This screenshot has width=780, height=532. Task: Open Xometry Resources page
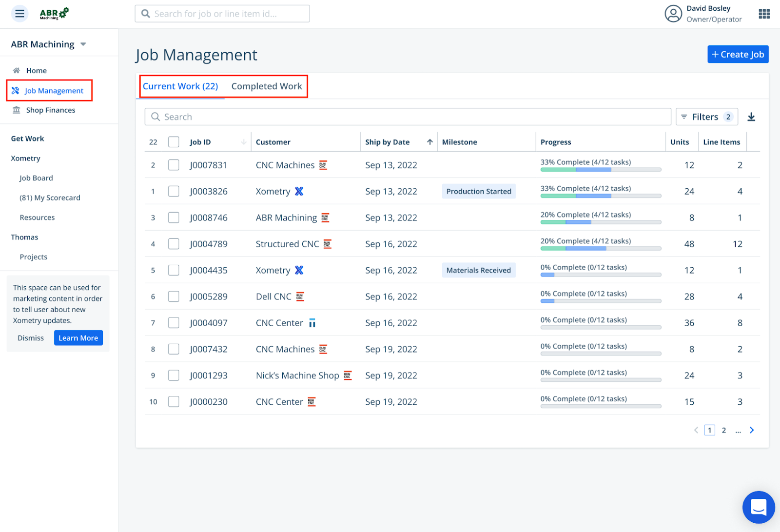(x=37, y=217)
